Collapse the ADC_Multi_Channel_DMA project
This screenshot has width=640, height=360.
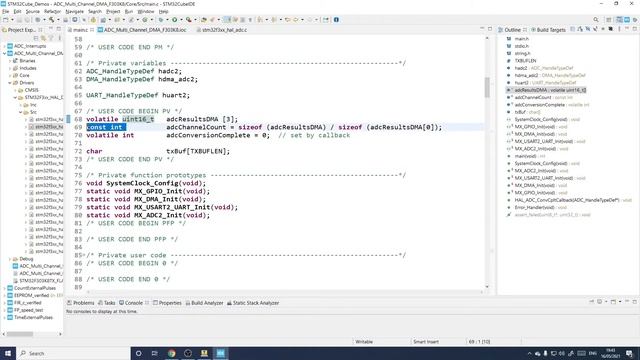pyautogui.click(x=4, y=53)
